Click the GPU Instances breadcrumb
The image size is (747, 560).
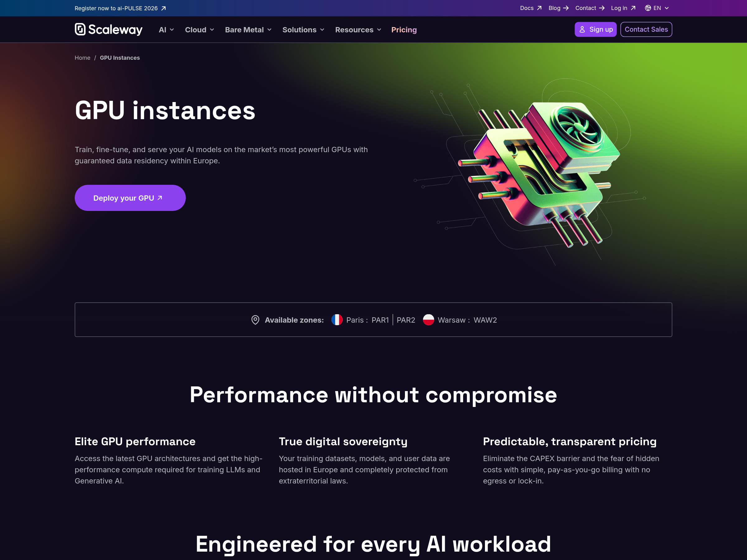click(x=120, y=58)
